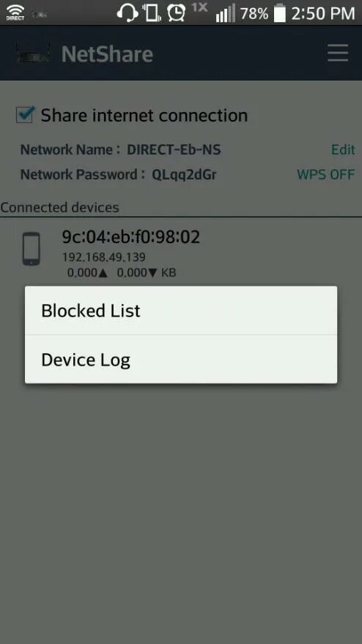Tap the NetShare router logo icon
Viewport: 362px width, 644px height.
pyautogui.click(x=33, y=53)
